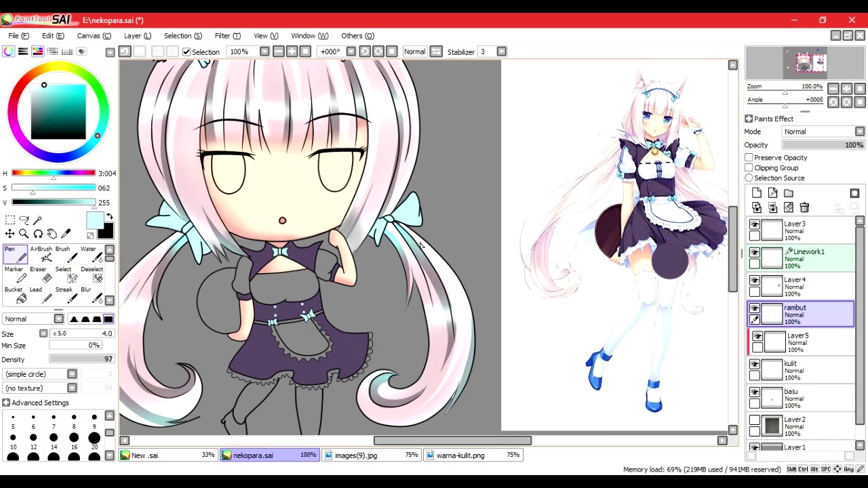Image resolution: width=868 pixels, height=488 pixels.
Task: Switch to the warna-kulit.png tab
Action: 473,455
